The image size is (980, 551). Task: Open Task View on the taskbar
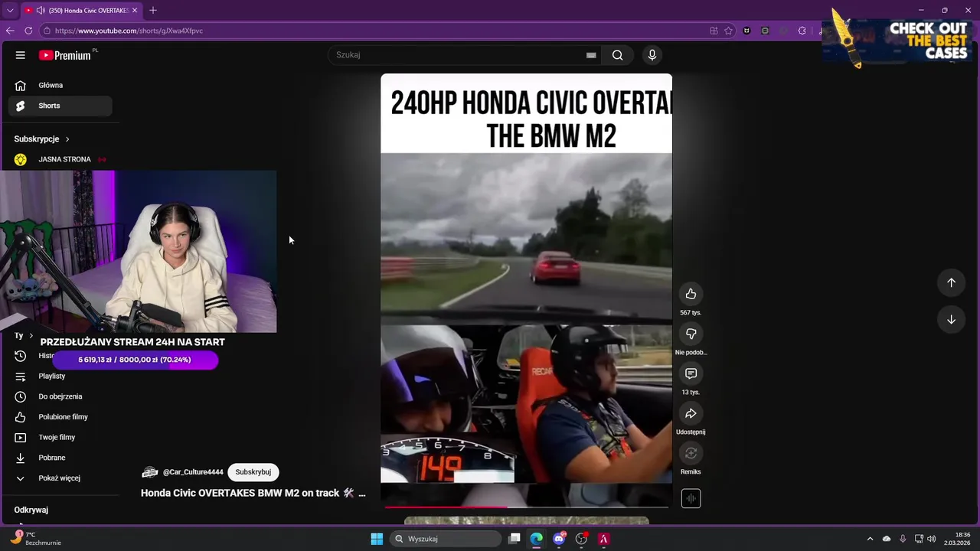(x=514, y=539)
